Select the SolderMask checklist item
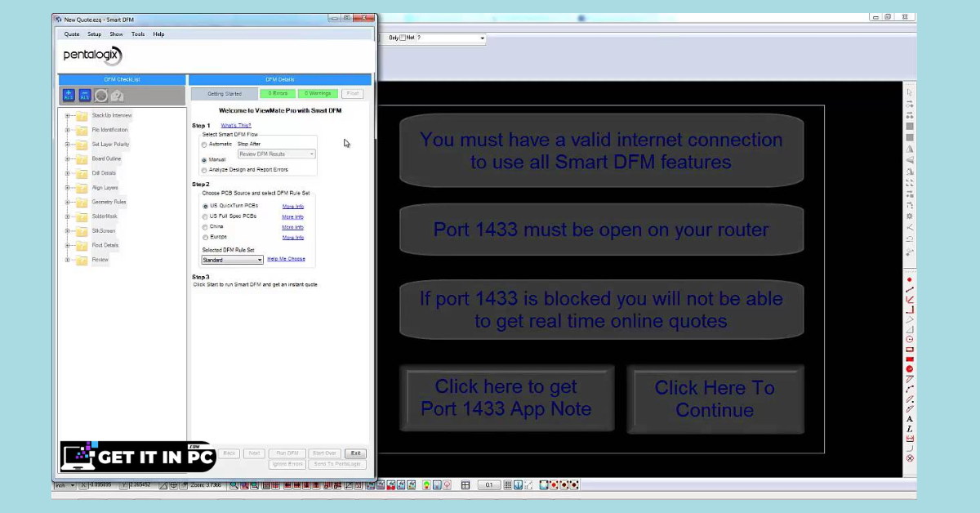 (105, 216)
